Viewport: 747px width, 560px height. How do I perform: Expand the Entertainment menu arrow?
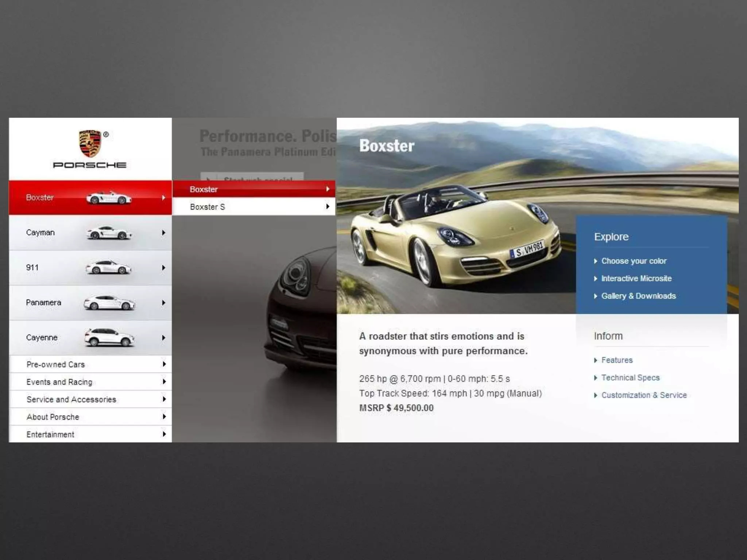tap(164, 434)
